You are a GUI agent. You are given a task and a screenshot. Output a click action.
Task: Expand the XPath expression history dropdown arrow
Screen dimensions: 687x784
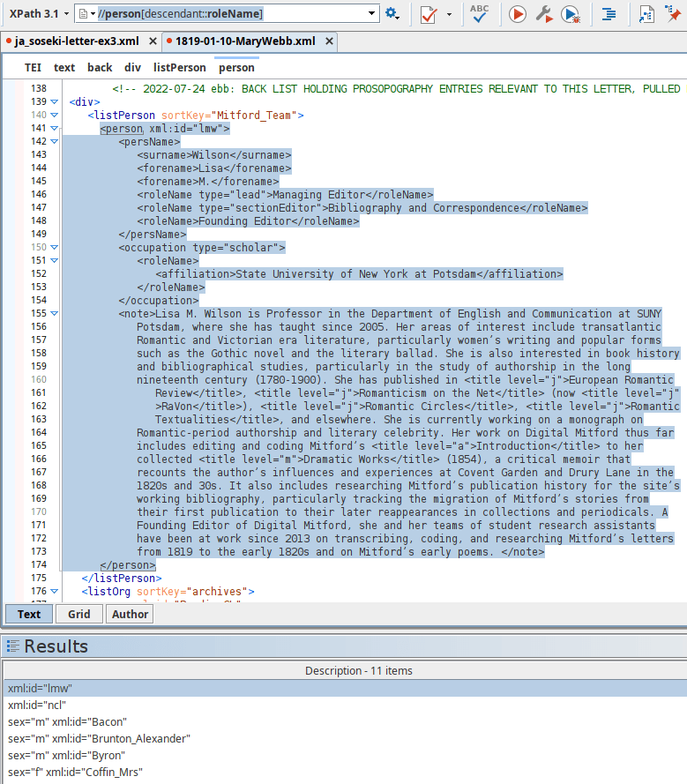coord(371,13)
